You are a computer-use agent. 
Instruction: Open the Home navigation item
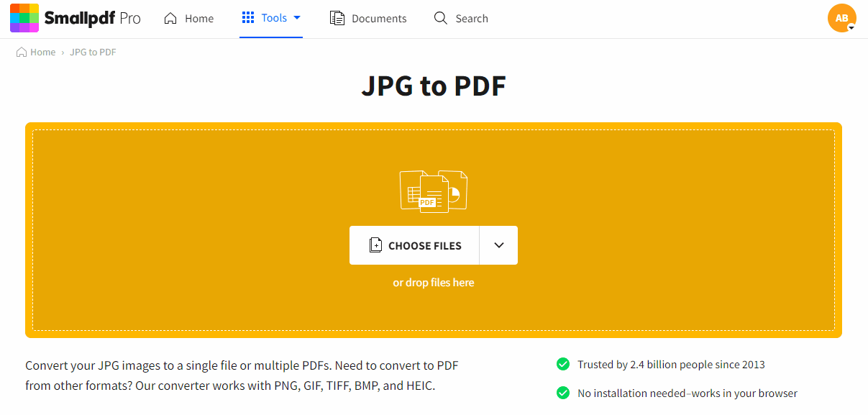click(189, 19)
